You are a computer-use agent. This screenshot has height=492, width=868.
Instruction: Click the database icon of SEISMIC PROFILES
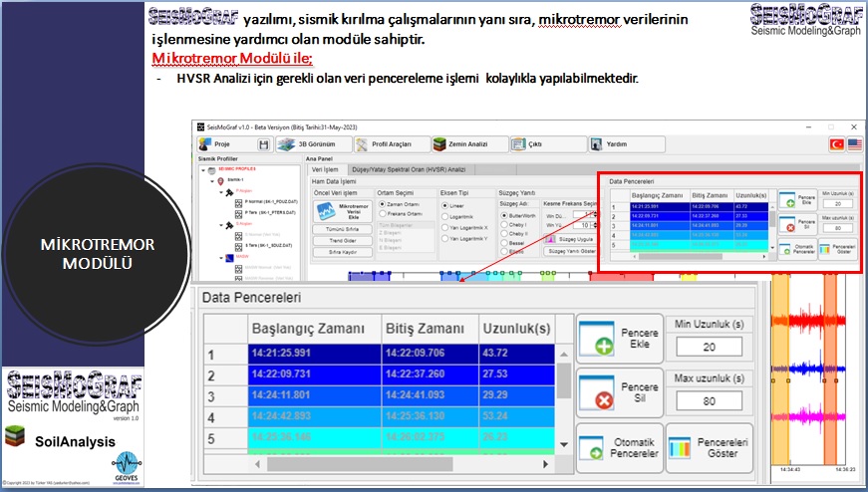coord(212,170)
